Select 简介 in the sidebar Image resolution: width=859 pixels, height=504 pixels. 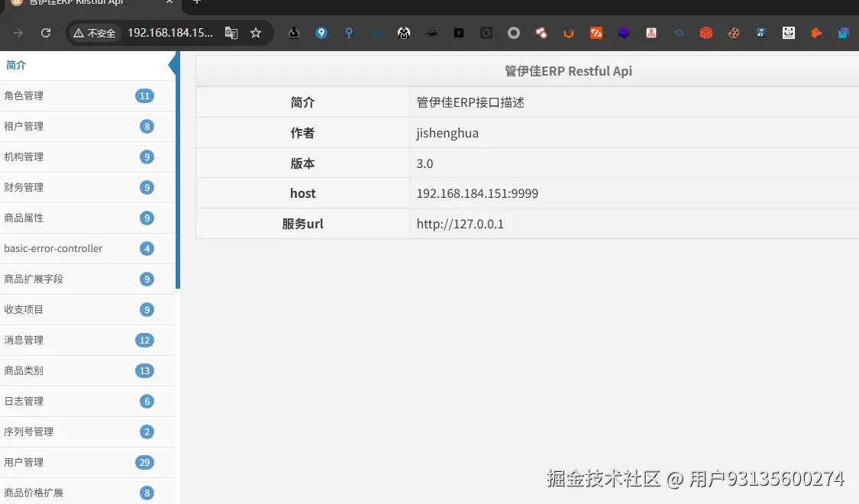[88, 65]
